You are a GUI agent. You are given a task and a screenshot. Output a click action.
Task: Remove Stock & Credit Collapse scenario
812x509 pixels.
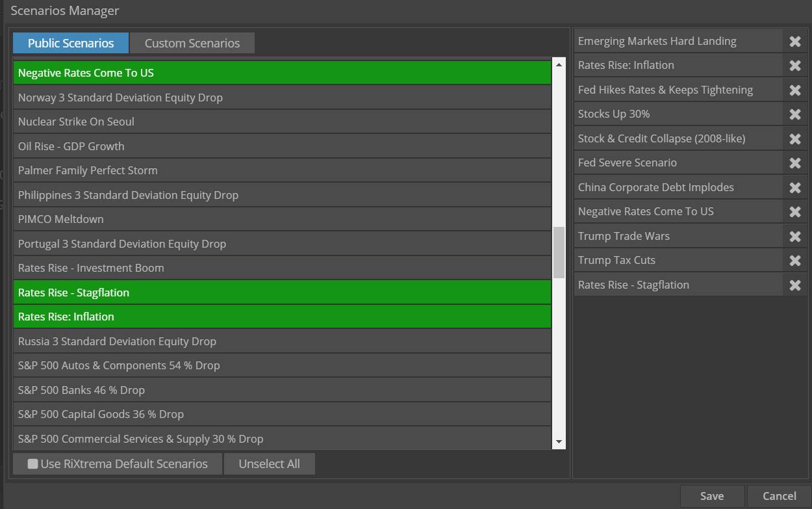(794, 139)
